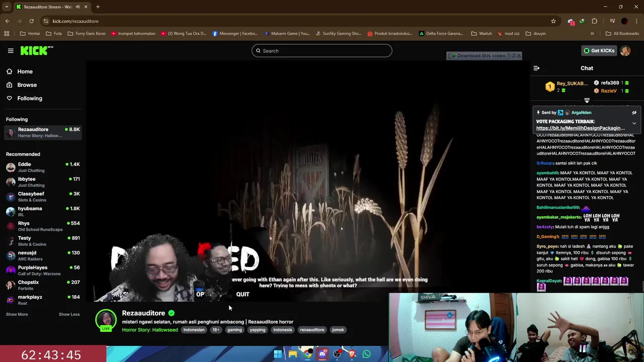Viewport: 644px width, 362px height.
Task: Open the pinned bit.ly packaging link
Action: (580, 128)
